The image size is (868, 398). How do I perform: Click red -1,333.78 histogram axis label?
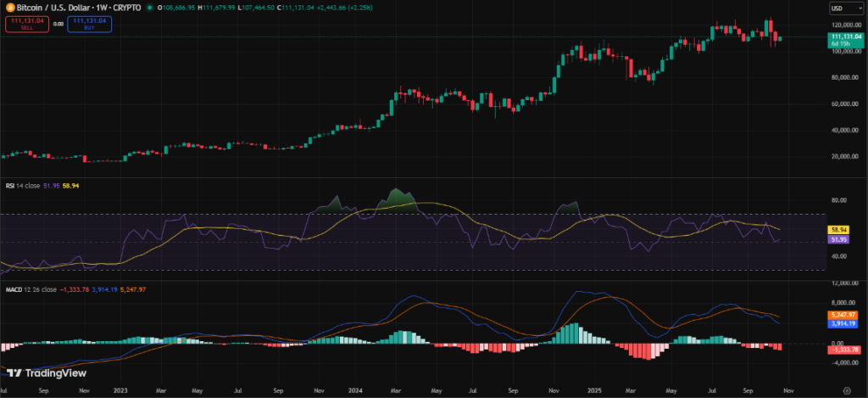[843, 350]
